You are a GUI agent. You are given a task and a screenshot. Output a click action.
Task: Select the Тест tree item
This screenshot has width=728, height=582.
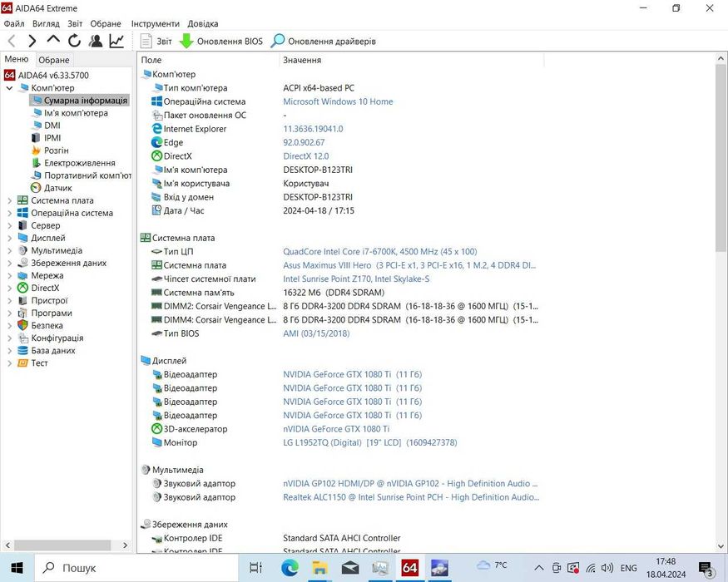33,363
